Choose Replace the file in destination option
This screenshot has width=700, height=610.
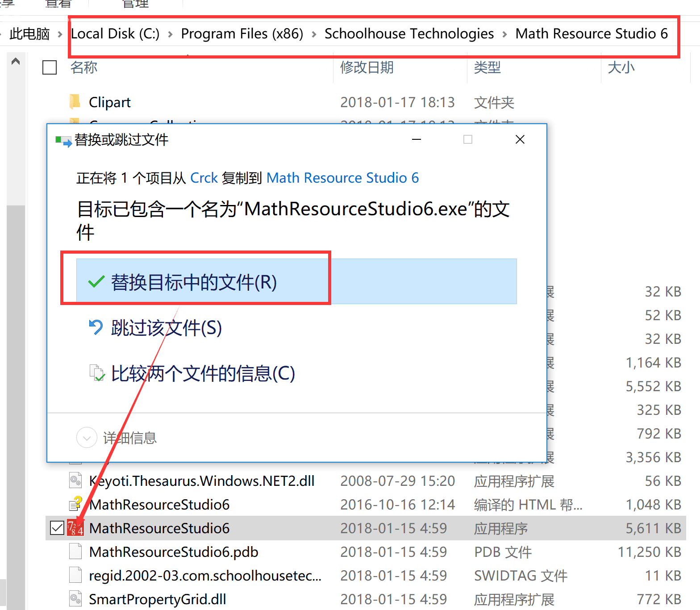click(x=296, y=281)
